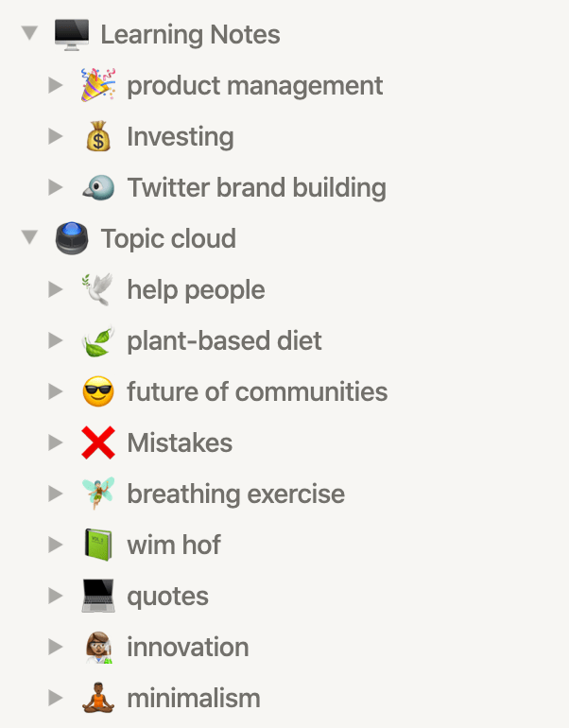Expand the innovation disclosure triangle
Viewport: 569px width, 728px height.
click(x=56, y=648)
